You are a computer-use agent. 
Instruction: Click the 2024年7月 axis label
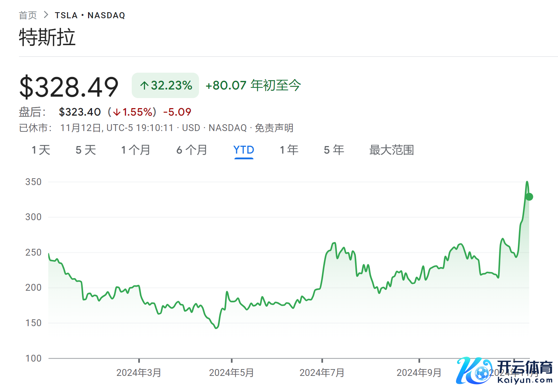click(322, 373)
